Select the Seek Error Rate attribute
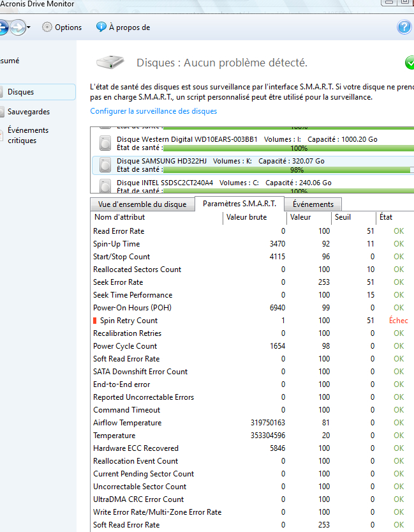414x532 pixels. 118,282
